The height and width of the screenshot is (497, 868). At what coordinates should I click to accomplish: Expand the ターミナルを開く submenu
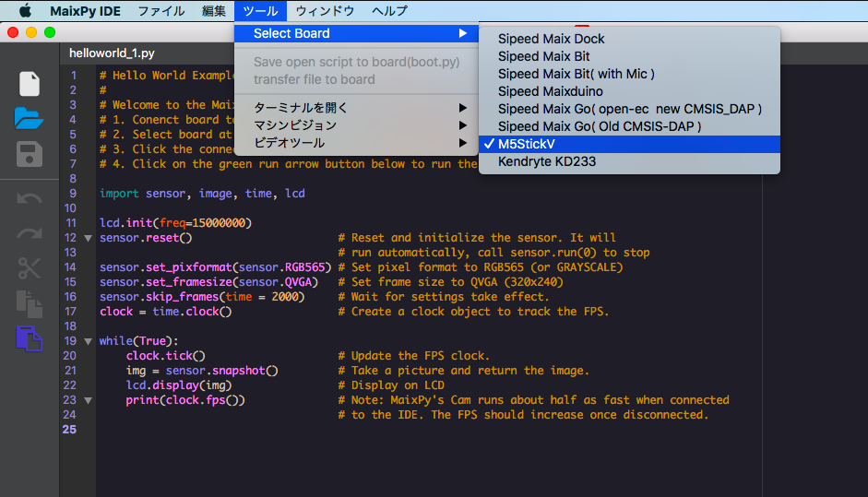(x=356, y=107)
